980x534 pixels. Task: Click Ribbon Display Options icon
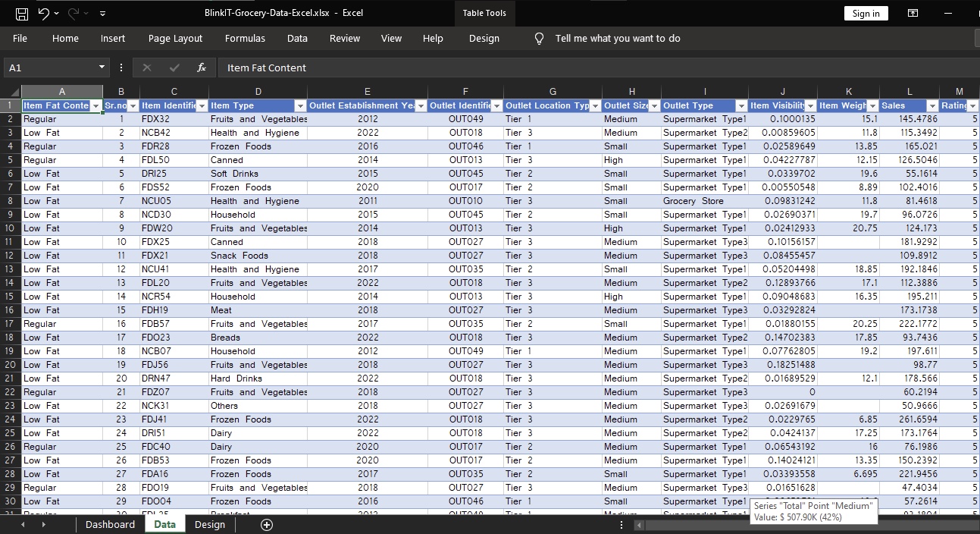[913, 14]
